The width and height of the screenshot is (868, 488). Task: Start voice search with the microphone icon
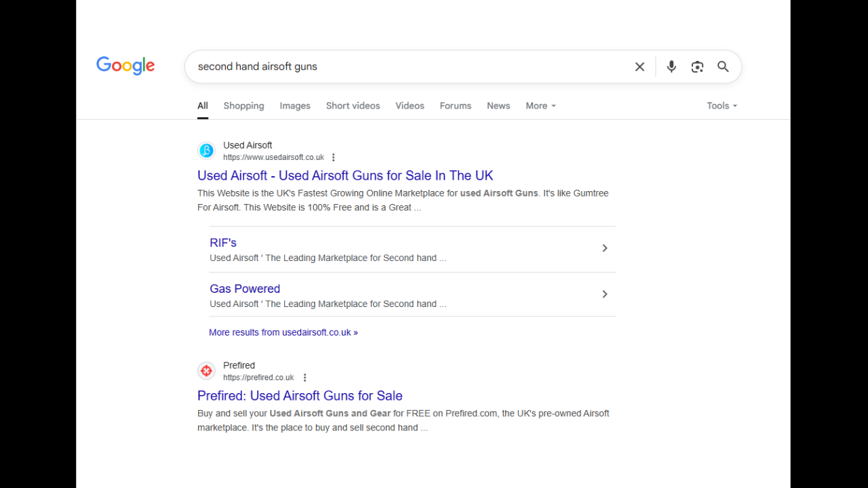point(671,66)
